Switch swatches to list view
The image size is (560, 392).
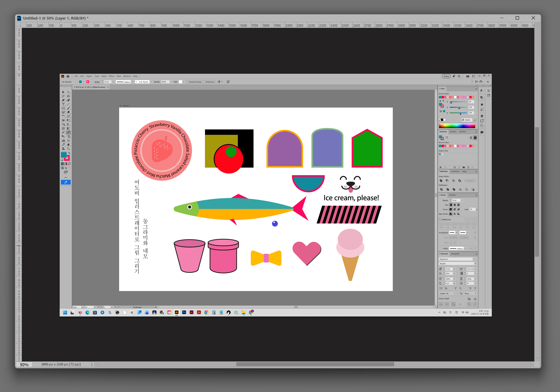coord(471,138)
